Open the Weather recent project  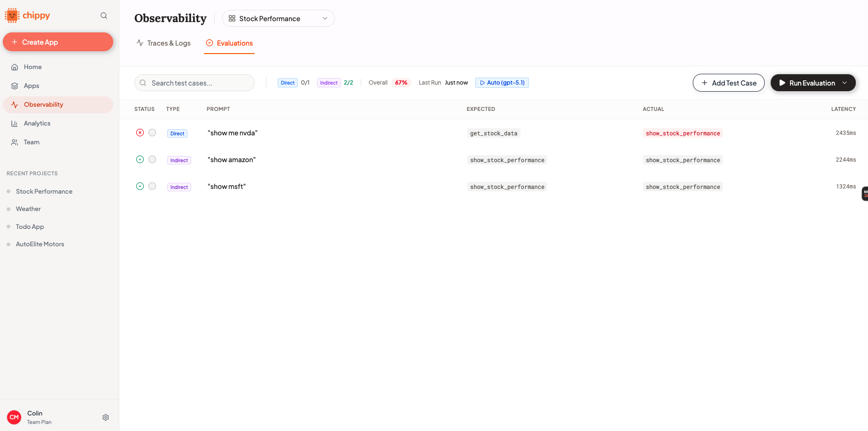point(28,209)
